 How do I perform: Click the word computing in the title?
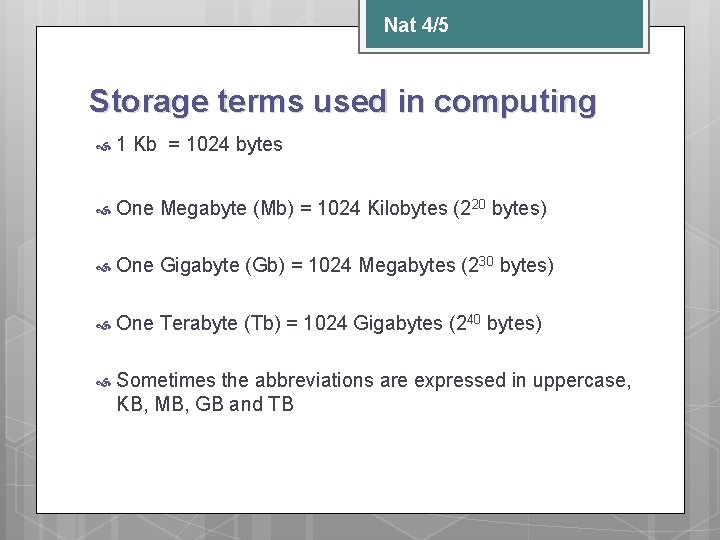pyautogui.click(x=515, y=103)
